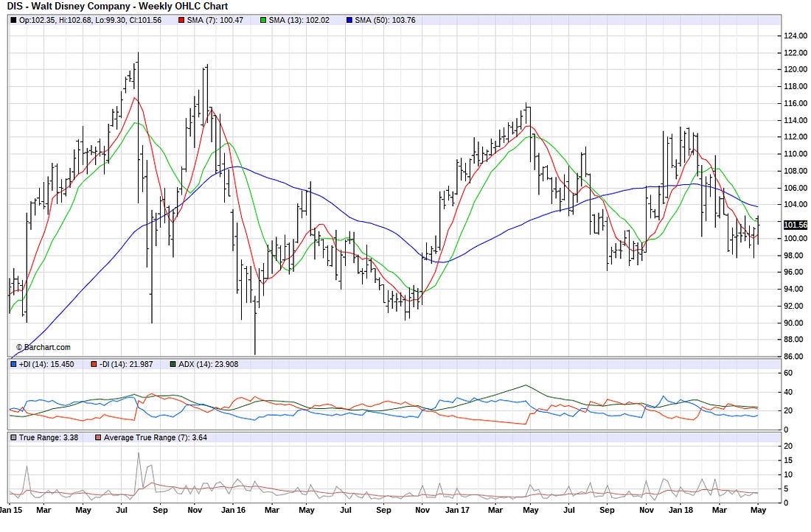Click the 10 label on True Range axis
The height and width of the screenshot is (532, 811).
(788, 475)
